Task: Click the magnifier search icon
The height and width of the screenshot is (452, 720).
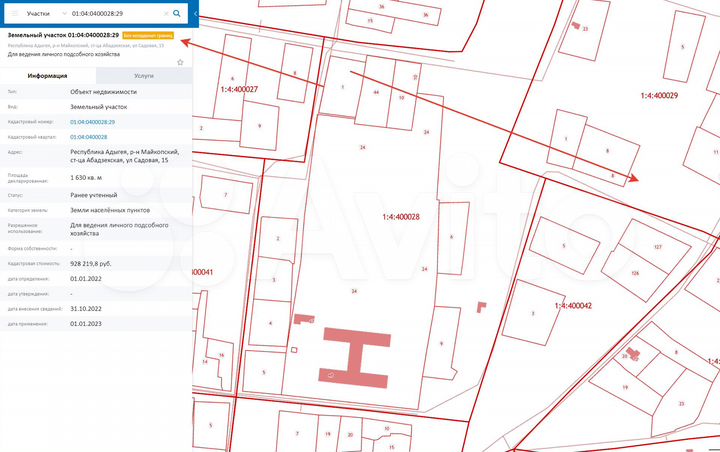Action: click(x=177, y=14)
